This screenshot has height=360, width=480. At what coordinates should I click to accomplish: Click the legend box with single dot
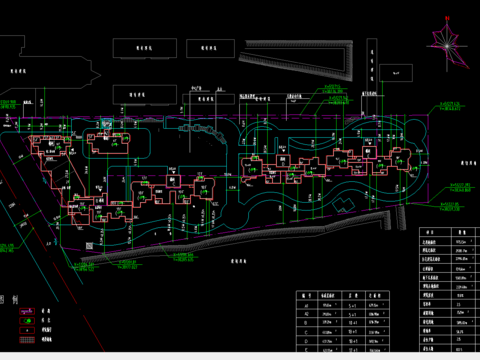27,330
